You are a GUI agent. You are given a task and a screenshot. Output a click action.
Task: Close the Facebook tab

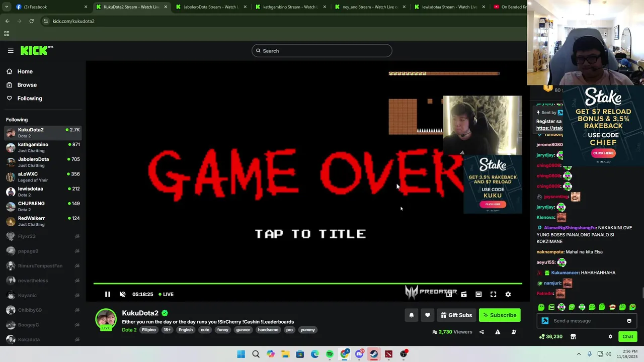(86, 7)
